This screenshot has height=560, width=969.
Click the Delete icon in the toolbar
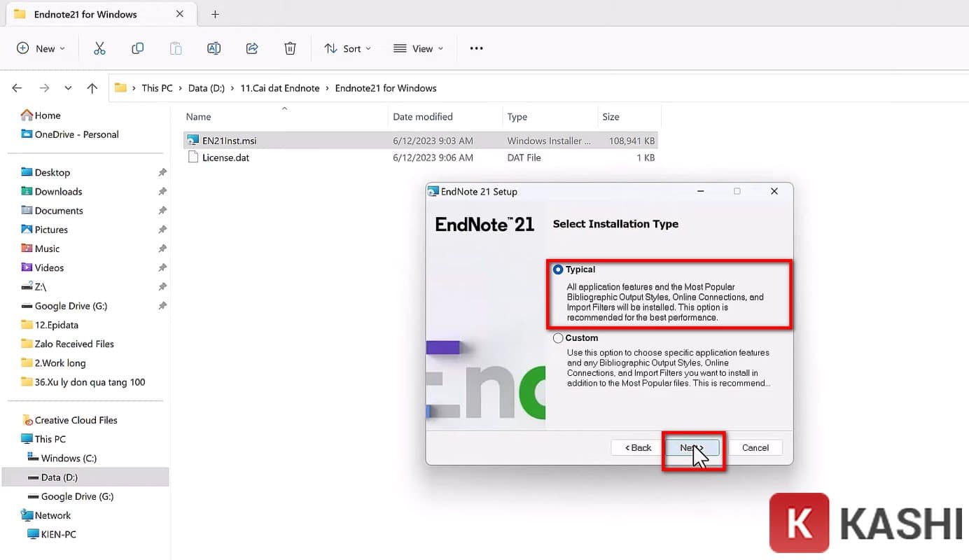[290, 48]
